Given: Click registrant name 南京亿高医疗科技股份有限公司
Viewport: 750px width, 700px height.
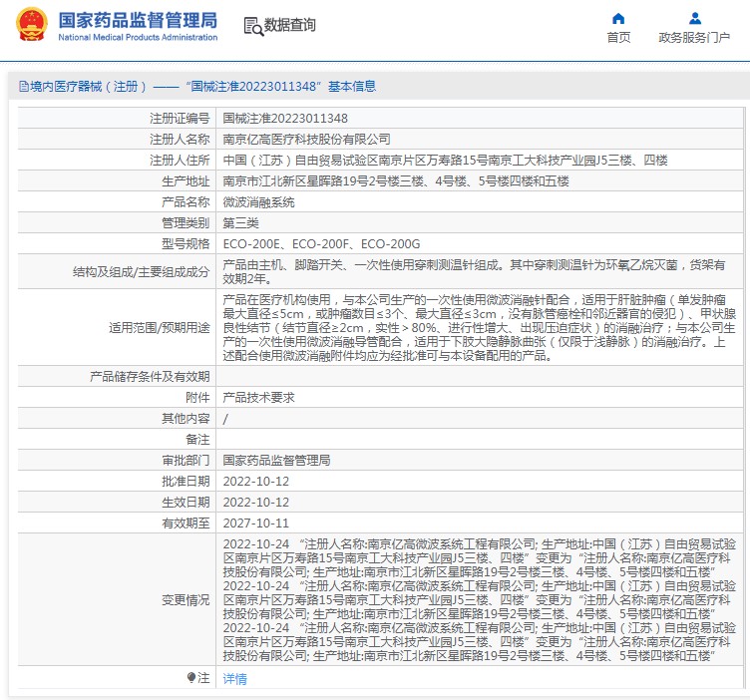Looking at the screenshot, I should (x=306, y=139).
